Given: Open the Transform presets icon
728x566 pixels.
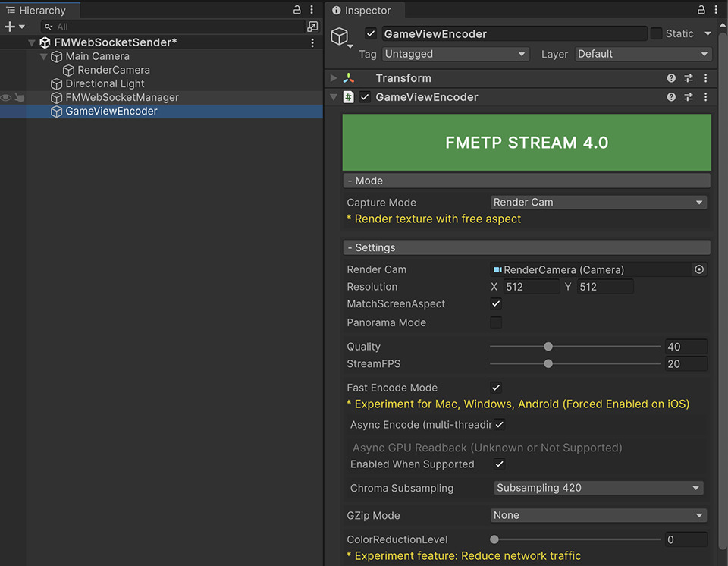Looking at the screenshot, I should 688,77.
